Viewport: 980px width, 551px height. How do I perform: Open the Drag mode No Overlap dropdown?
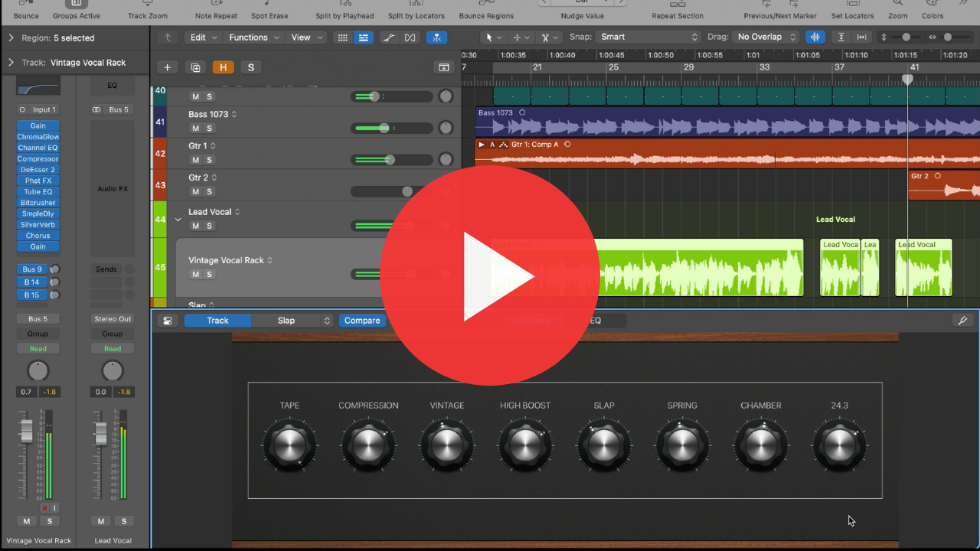[766, 37]
